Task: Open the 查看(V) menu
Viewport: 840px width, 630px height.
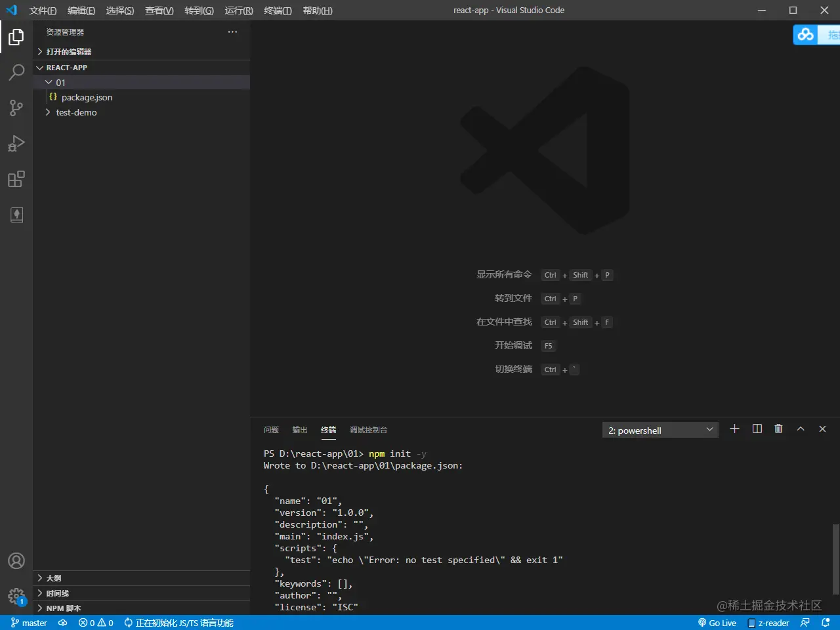Action: (x=159, y=10)
